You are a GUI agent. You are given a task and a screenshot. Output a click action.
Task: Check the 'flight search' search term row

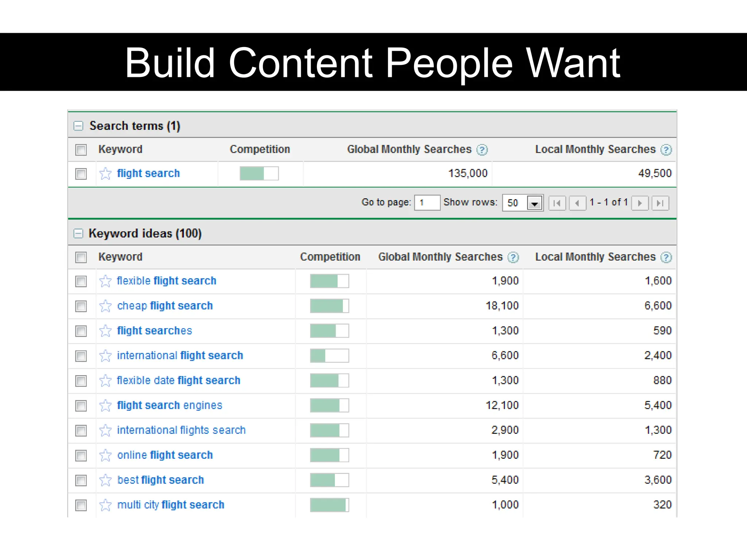81,174
